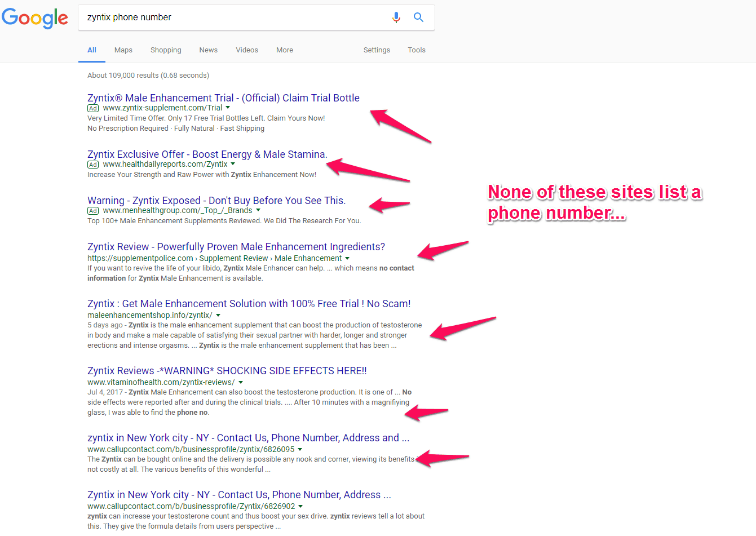756x536 pixels.
Task: Click the blue search magnifier icon
Action: (418, 17)
